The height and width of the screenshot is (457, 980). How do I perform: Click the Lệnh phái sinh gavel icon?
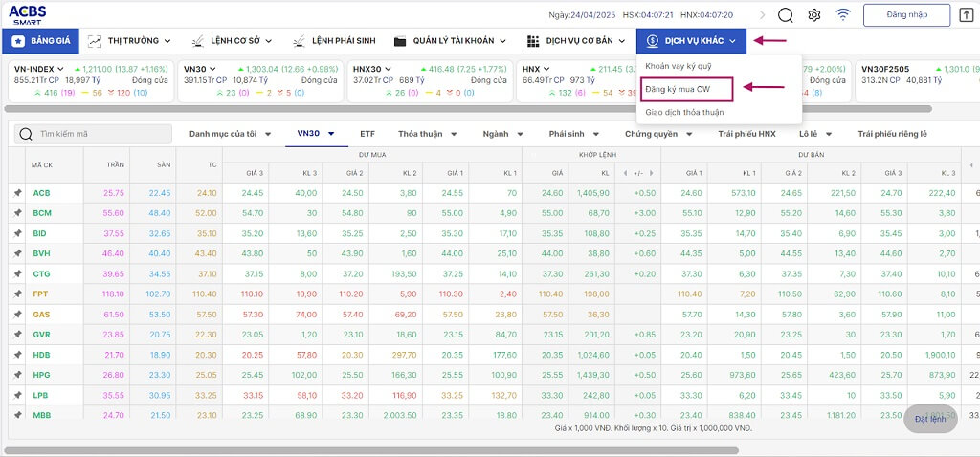tap(300, 41)
